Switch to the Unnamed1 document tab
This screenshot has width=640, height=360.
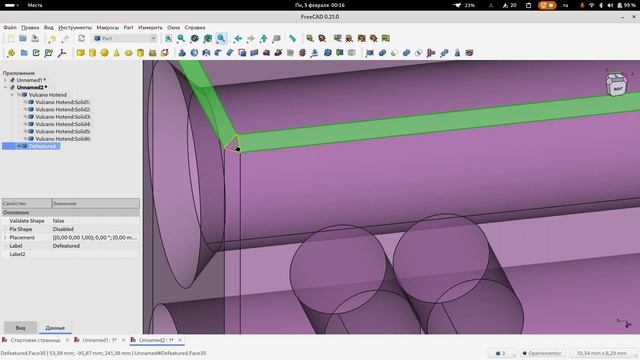[99, 340]
